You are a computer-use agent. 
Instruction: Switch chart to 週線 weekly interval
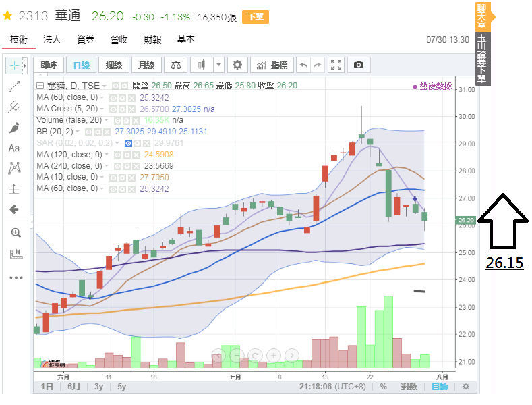tap(114, 65)
